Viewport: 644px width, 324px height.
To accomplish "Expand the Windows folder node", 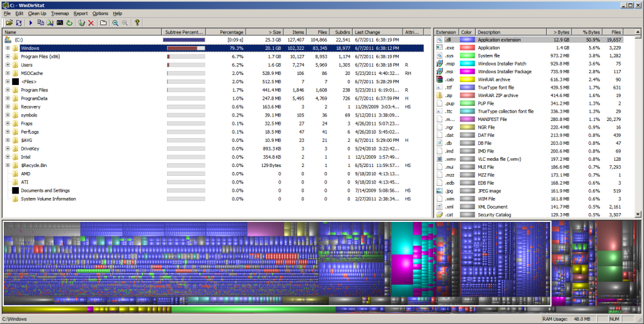I will pyautogui.click(x=8, y=48).
